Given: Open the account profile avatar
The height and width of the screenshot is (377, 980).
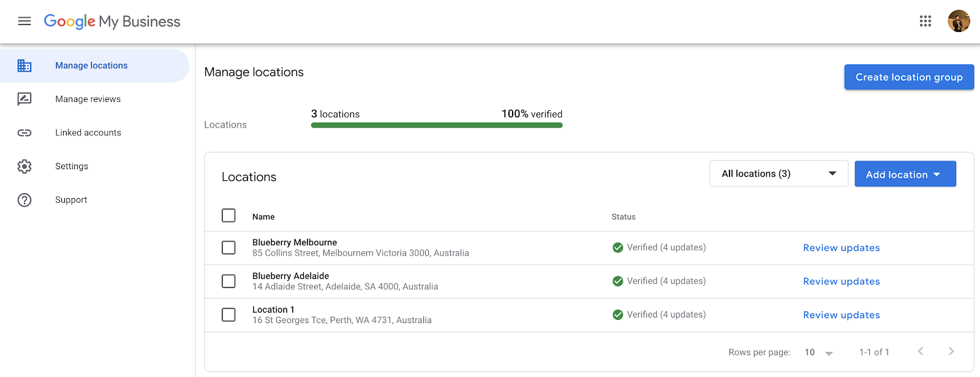Looking at the screenshot, I should pyautogui.click(x=959, y=21).
